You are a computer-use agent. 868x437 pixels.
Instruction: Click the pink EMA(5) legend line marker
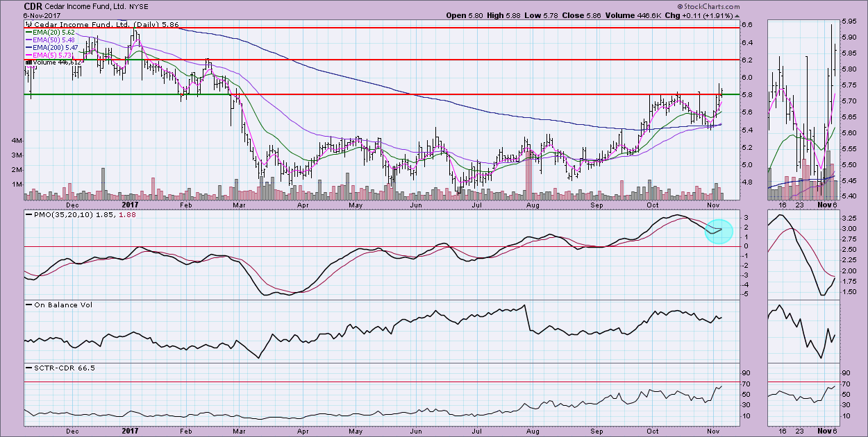pos(28,55)
